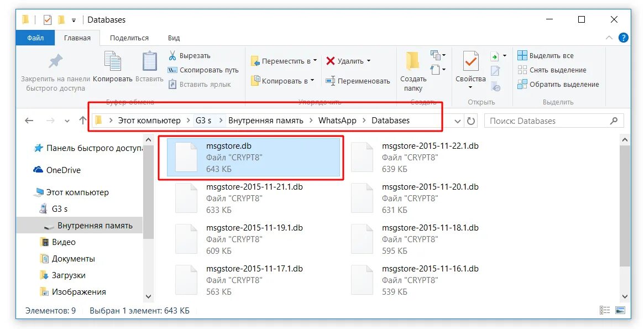The width and height of the screenshot is (644, 329).
Task: Click Select all (Выделить все)
Action: click(546, 55)
